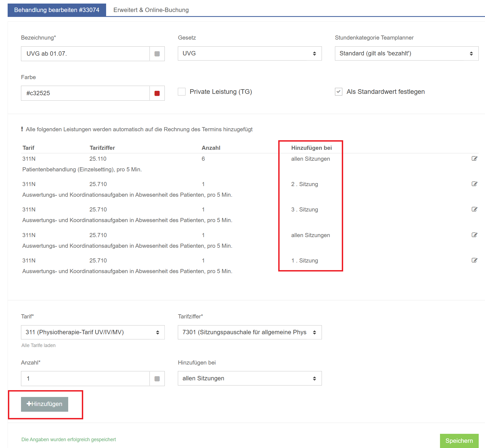Click the success message 'Die Angaben wurden erfolgreich gespeichert'
The image size is (485, 448).
[69, 440]
